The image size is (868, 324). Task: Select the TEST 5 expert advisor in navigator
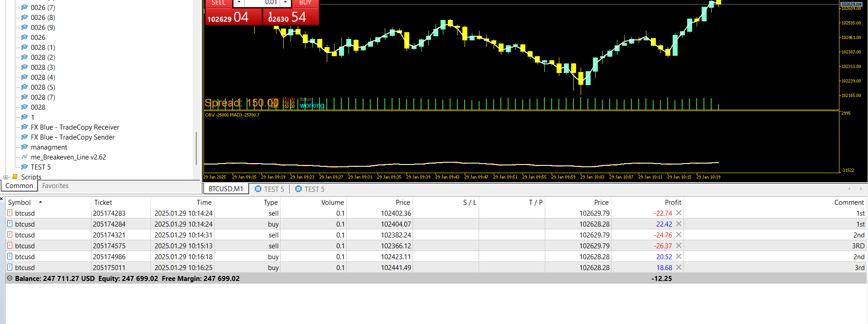41,167
